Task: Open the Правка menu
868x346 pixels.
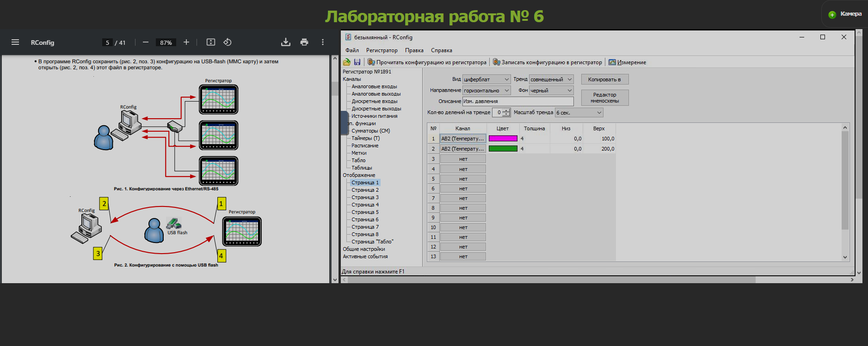Action: pyautogui.click(x=414, y=50)
